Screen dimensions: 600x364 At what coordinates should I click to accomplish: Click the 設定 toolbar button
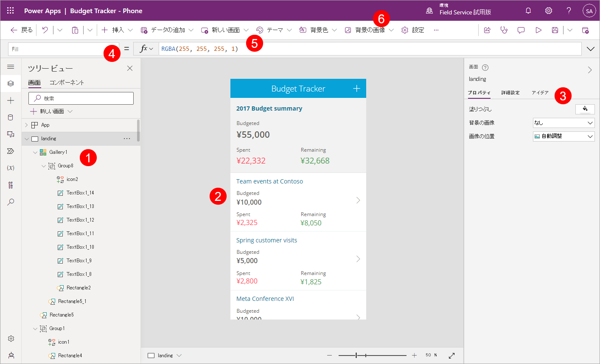point(413,30)
